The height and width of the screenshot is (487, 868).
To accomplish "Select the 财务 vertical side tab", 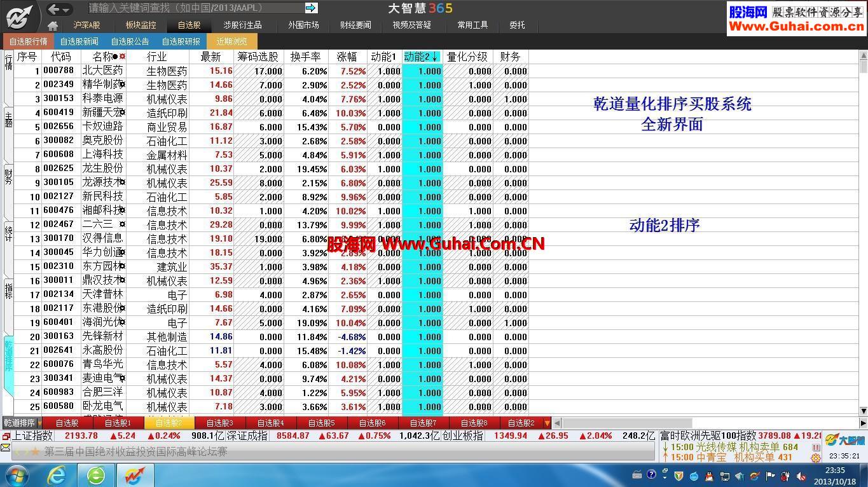I will [x=8, y=176].
